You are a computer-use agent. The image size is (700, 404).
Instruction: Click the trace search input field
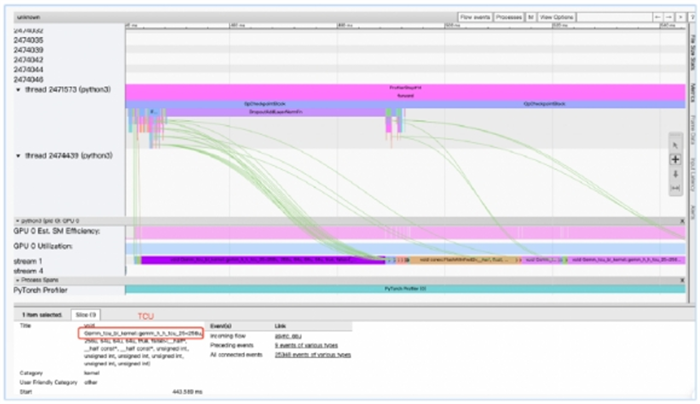pyautogui.click(x=614, y=17)
